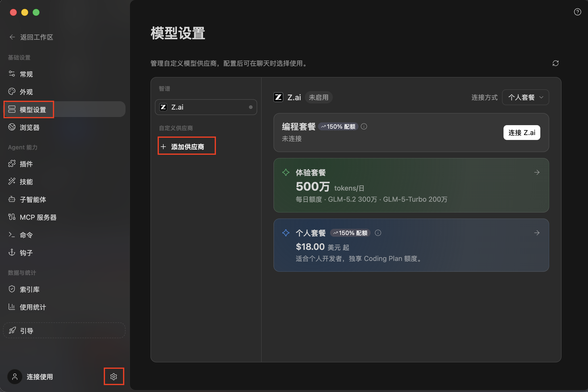588x392 pixels.
Task: Click the 索引库 shield icon
Action: click(x=12, y=289)
